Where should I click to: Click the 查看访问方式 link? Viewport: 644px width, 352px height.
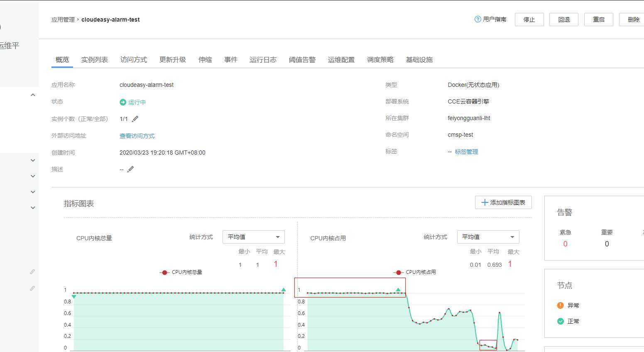tap(137, 136)
